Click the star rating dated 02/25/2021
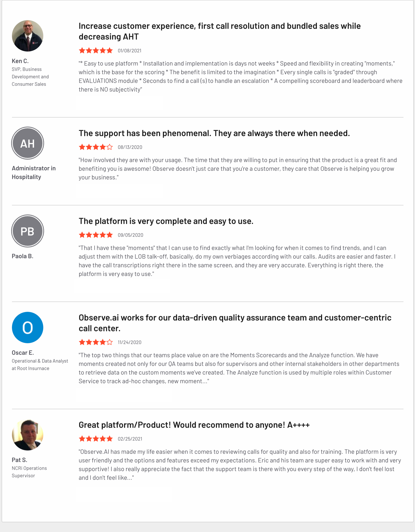The height and width of the screenshot is (532, 415). point(96,439)
